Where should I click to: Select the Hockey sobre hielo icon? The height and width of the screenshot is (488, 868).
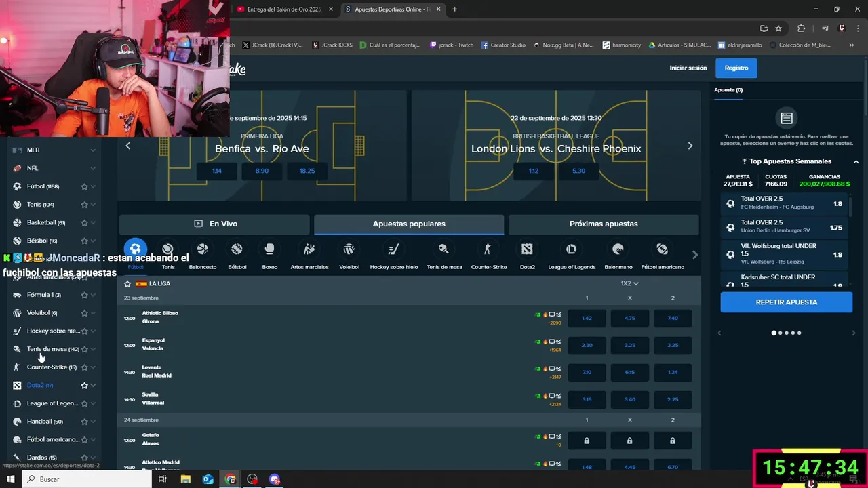coord(393,249)
